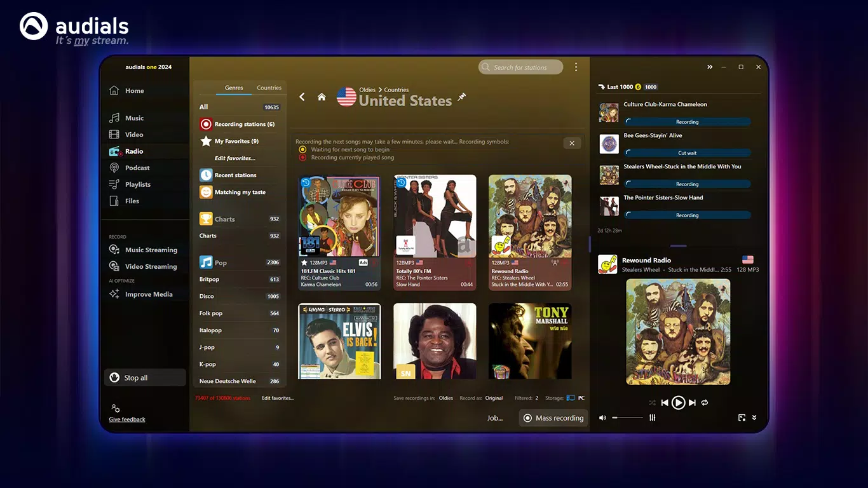Open the Totally 80's FM station tile
The width and height of the screenshot is (868, 488).
click(x=435, y=233)
